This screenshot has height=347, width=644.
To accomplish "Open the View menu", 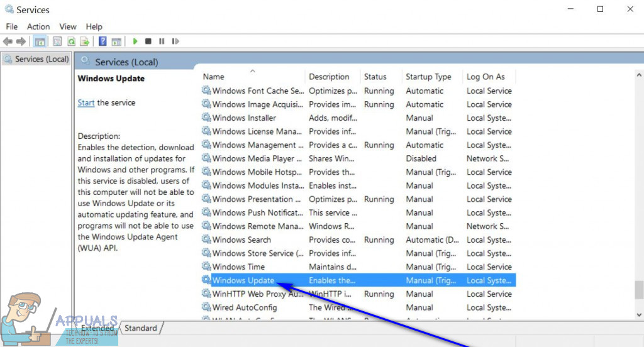I will (68, 26).
